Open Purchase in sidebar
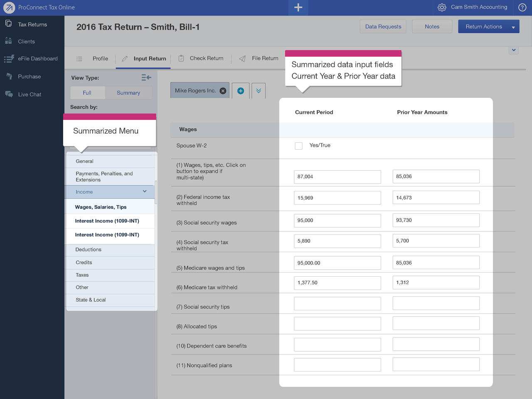532x399 pixels. [x=30, y=77]
